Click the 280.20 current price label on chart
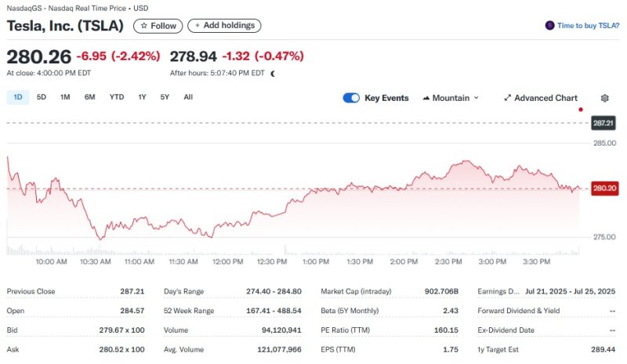 tap(604, 188)
